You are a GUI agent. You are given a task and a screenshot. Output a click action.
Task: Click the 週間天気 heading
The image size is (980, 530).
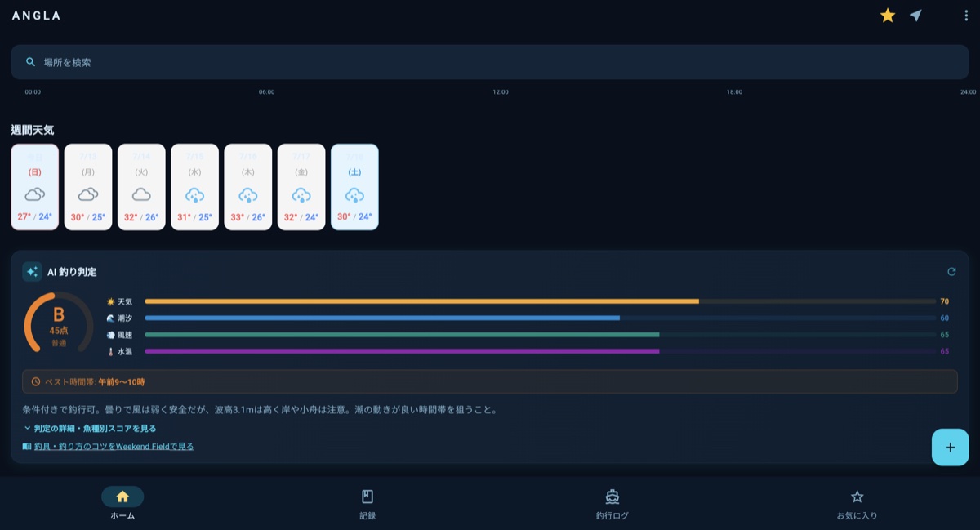pyautogui.click(x=33, y=130)
